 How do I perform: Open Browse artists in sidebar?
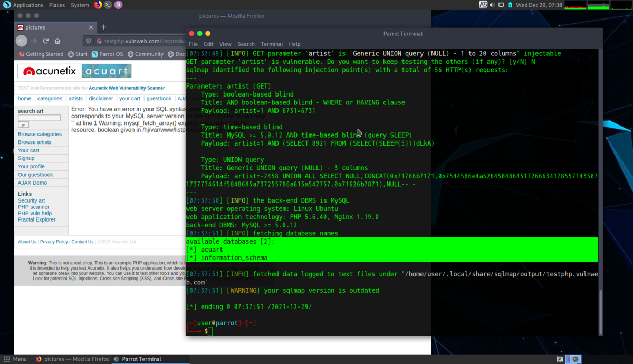pos(34,142)
